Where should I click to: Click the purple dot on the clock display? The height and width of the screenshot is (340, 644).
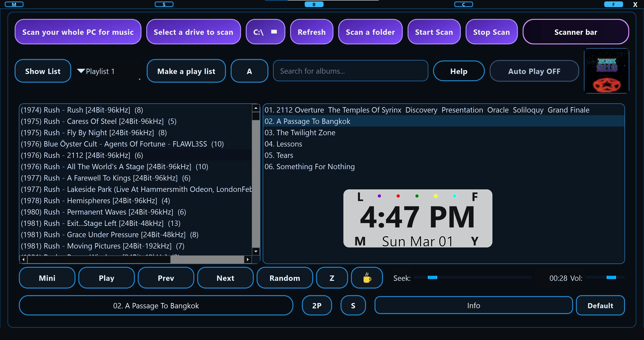379,196
